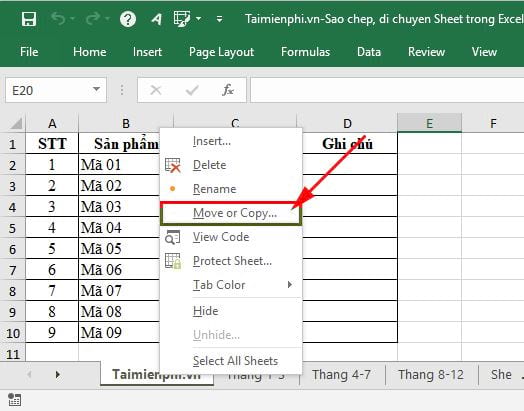
Task: Open Help via the question mark icon
Action: click(128, 19)
